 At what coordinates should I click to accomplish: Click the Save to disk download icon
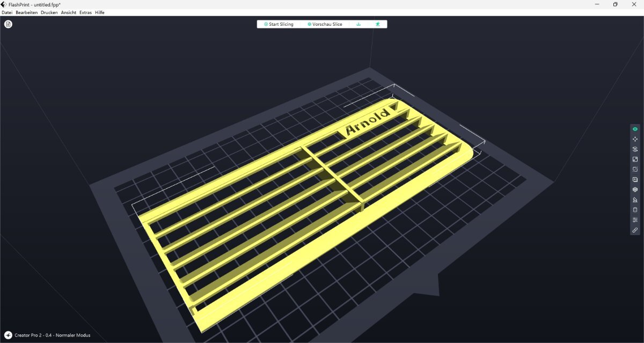(358, 24)
